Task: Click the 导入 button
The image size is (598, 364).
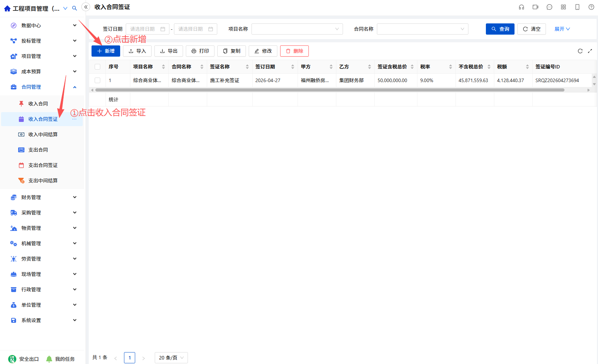Action: tap(137, 51)
